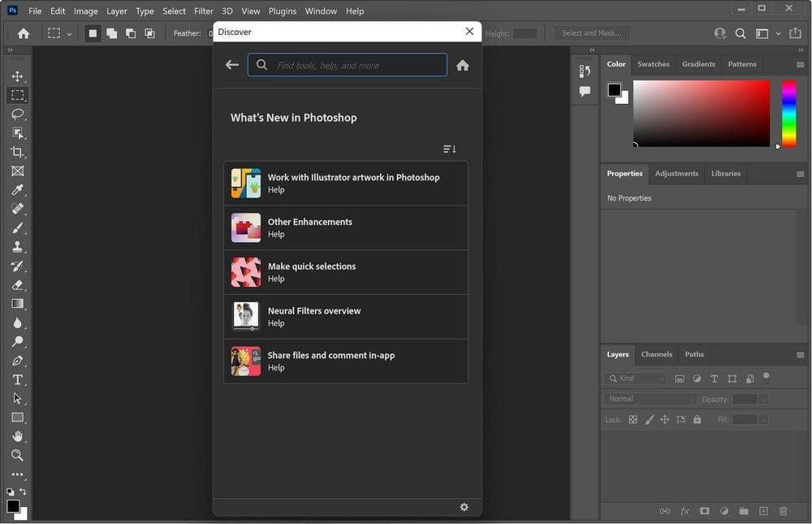Select the Eyedropper tool
Screen dimensions: 812x524
point(18,190)
